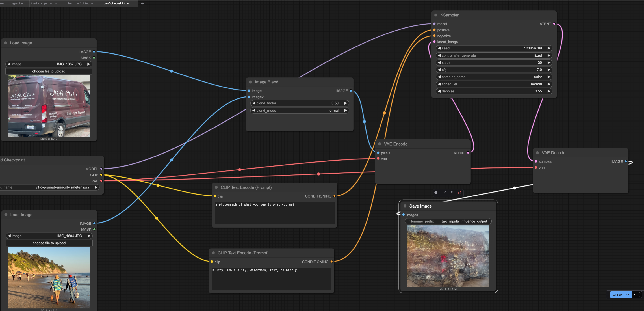
Task: Toggle collapse dot on VAE Decode node
Action: click(537, 153)
